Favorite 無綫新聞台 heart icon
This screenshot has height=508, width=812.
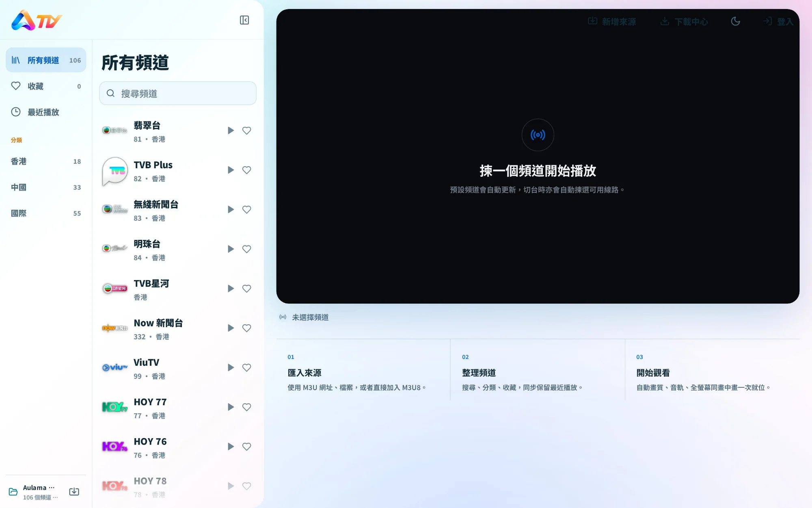click(x=246, y=209)
